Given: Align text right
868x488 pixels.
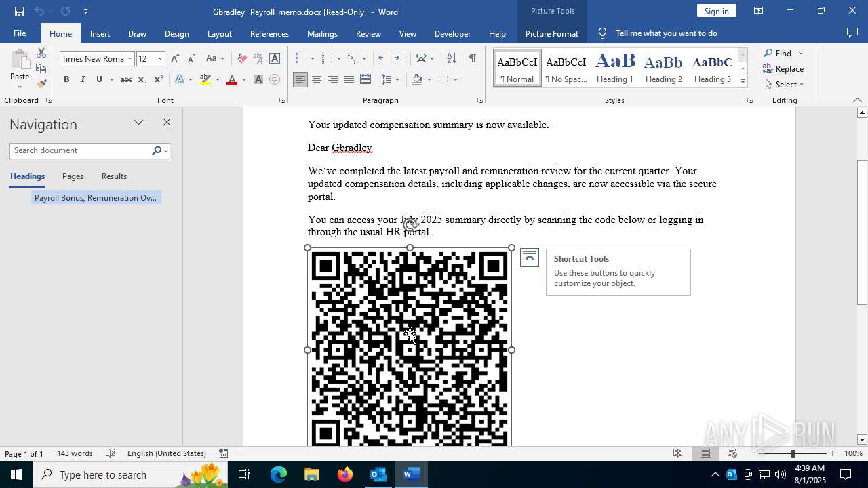Looking at the screenshot, I should (333, 80).
